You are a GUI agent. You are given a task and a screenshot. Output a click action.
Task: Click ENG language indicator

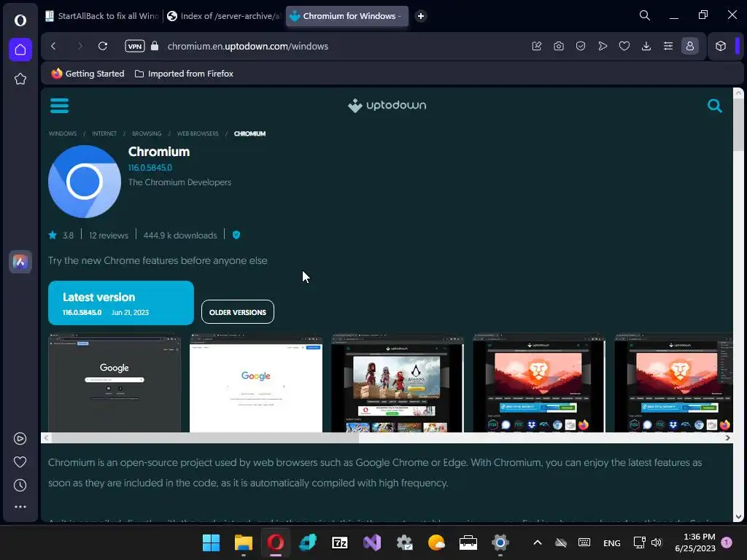(x=612, y=542)
